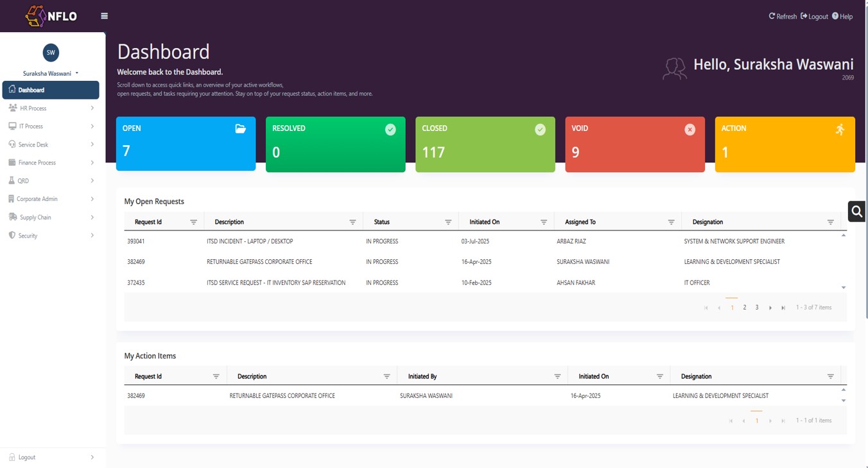Click Logout link in top bar

click(814, 16)
